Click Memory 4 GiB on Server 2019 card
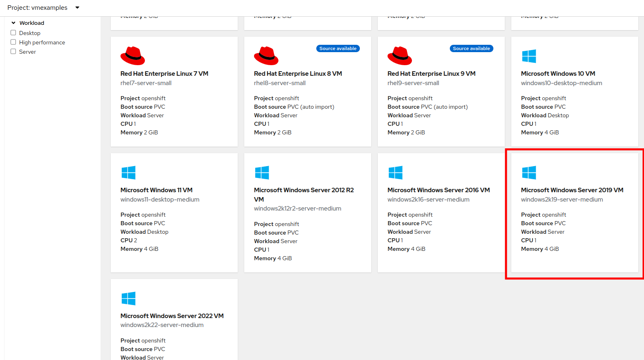The image size is (644, 360). click(x=540, y=249)
